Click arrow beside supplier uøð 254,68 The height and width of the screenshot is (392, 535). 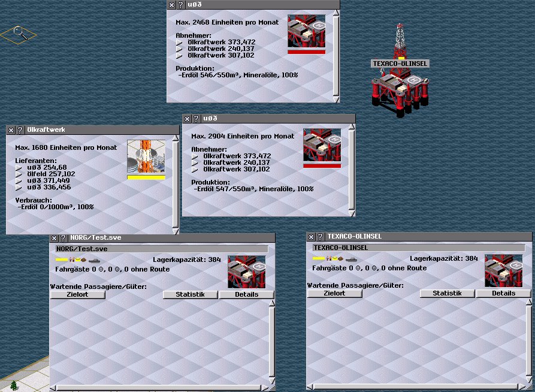[18, 167]
